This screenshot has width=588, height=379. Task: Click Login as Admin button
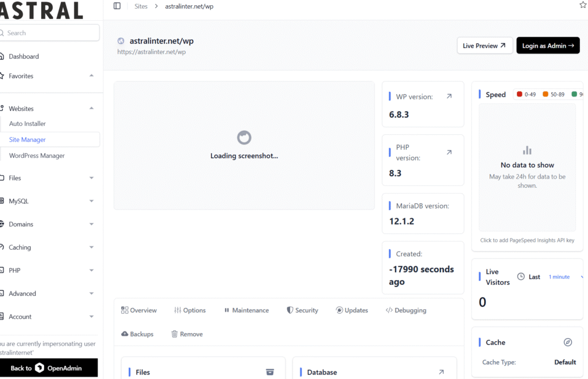[x=548, y=45]
